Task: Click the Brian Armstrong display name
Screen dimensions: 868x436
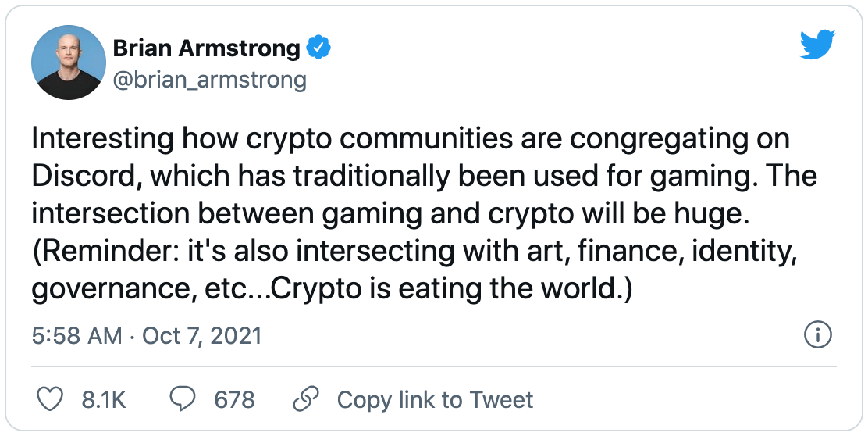Action: point(207,48)
